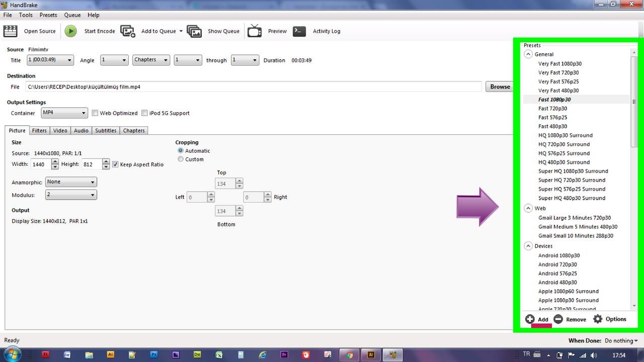Switch to Chrome in the taskbar

pos(349,354)
